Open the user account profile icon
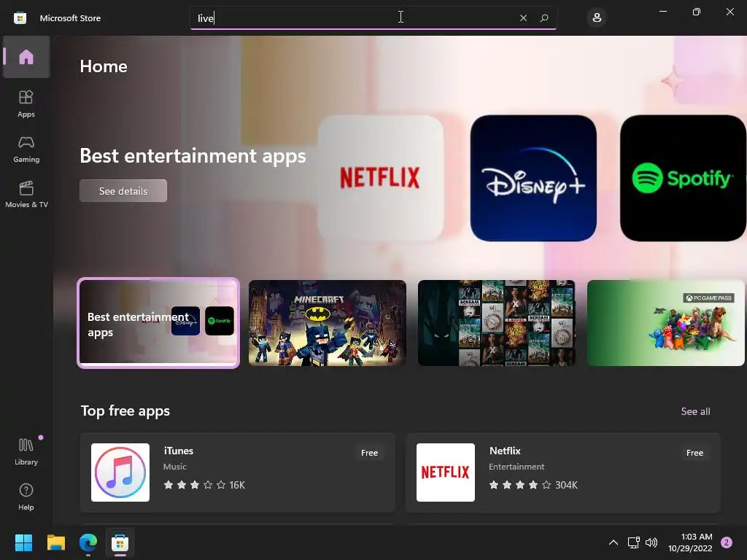Screen dimensions: 747x560 coord(597,18)
